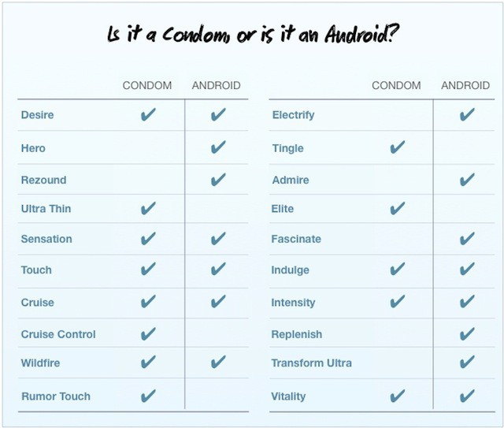Select the Electrify Android checkmark

(467, 115)
